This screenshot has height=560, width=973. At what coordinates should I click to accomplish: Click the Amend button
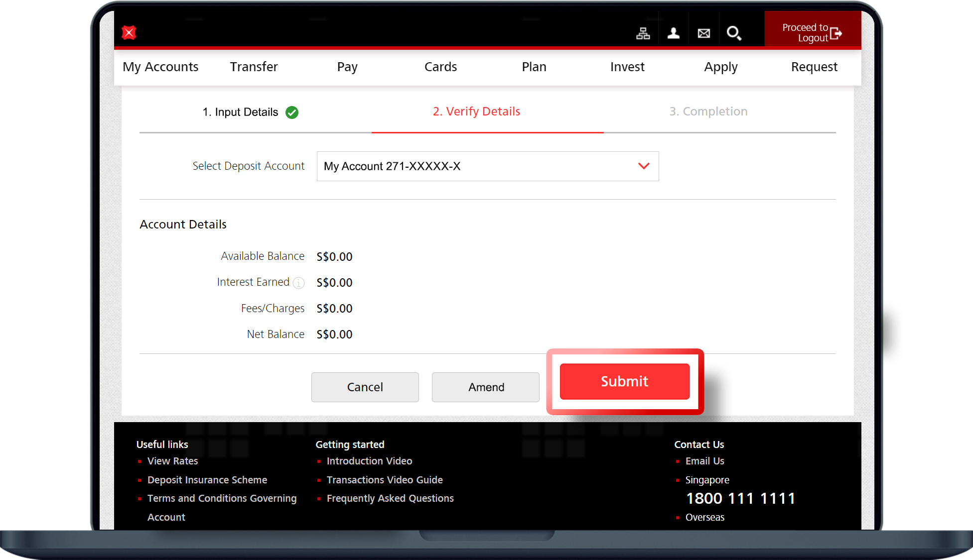point(486,387)
